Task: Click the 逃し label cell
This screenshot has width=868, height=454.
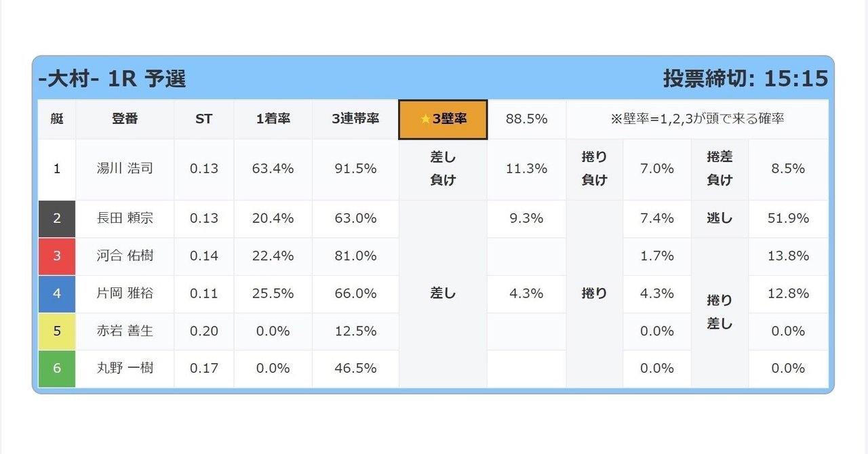Action: 719,219
